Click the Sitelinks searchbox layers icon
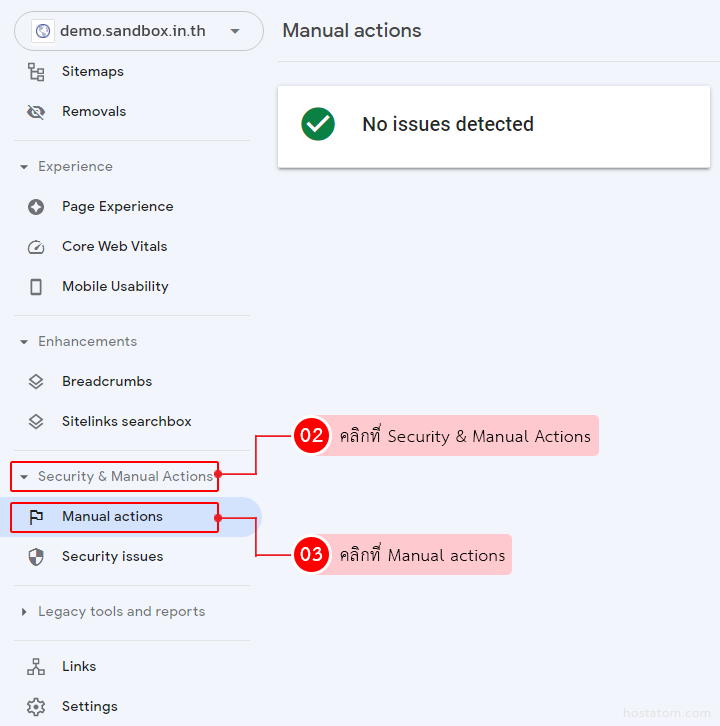The height and width of the screenshot is (726, 720). pyautogui.click(x=36, y=422)
